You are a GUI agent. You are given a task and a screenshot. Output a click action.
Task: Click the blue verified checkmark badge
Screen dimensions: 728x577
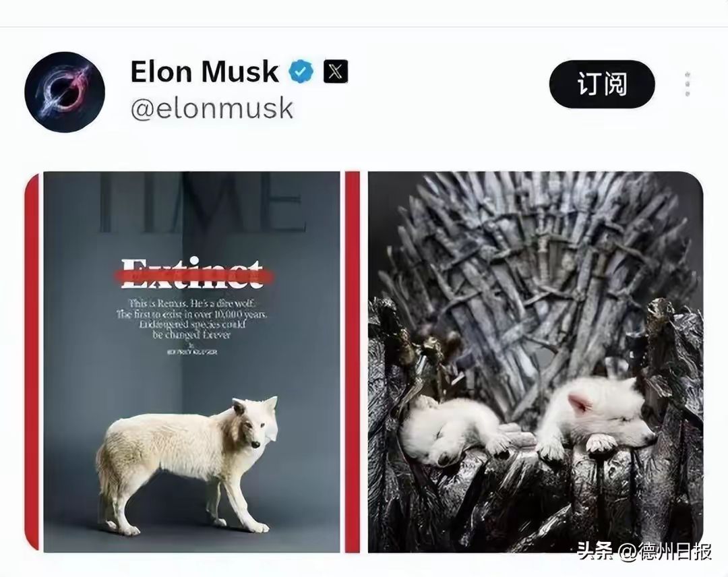coord(301,71)
